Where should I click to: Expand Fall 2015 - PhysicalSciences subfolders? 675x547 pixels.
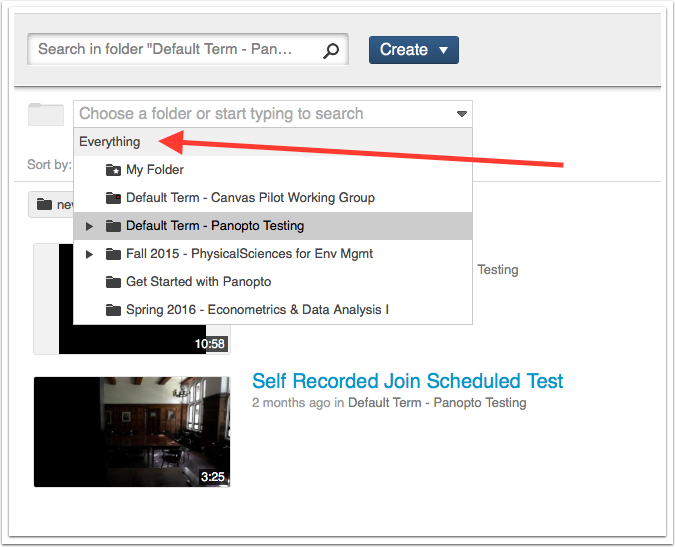(x=89, y=254)
